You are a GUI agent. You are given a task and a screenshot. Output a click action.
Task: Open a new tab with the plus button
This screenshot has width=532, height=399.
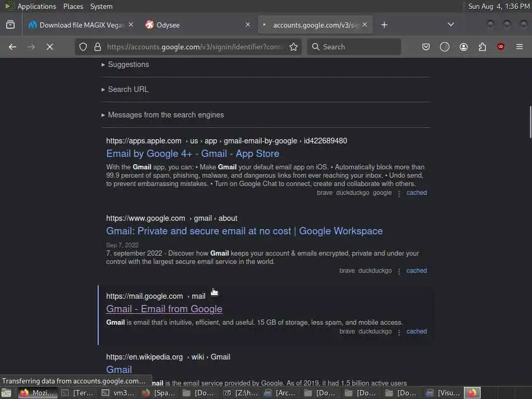click(384, 25)
